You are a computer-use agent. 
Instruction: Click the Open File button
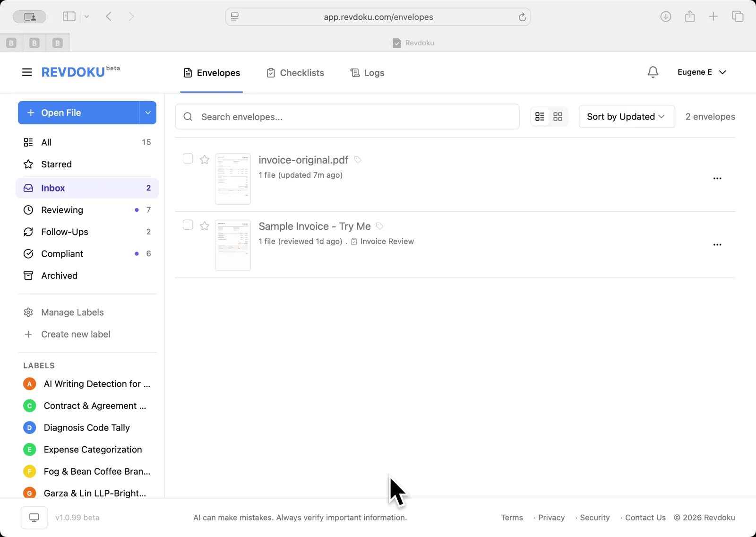point(78,113)
